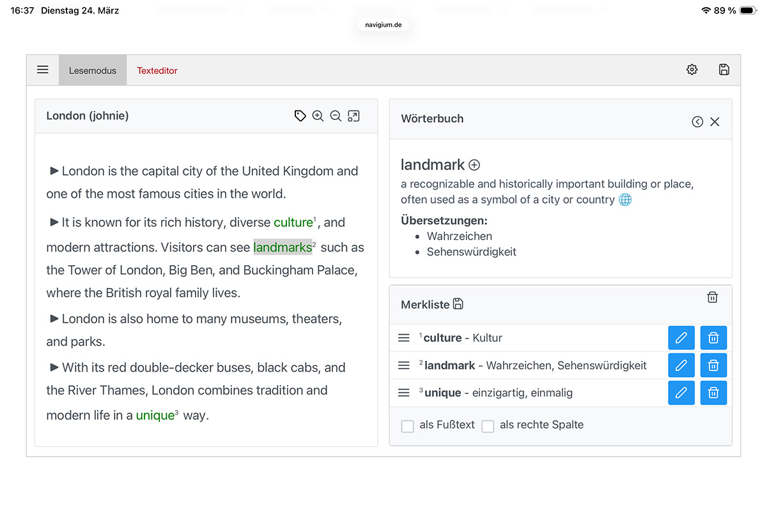Click the tag icon in text panel
The width and height of the screenshot is (767, 532).
(300, 116)
